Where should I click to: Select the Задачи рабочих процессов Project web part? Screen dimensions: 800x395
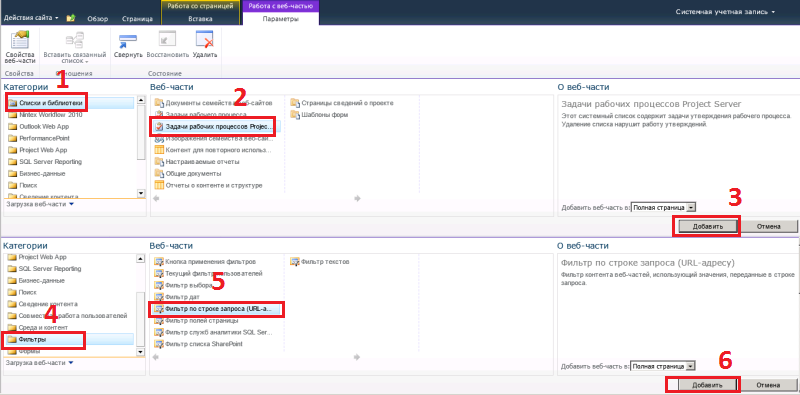point(214,127)
